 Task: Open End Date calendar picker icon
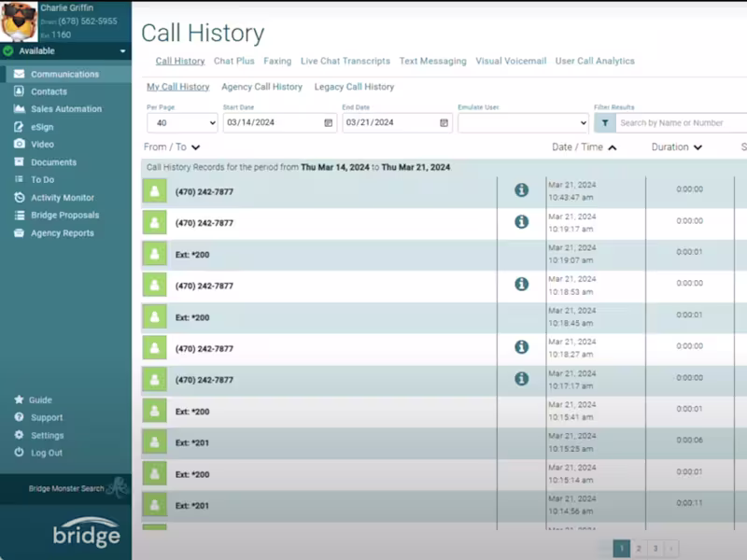coord(444,123)
